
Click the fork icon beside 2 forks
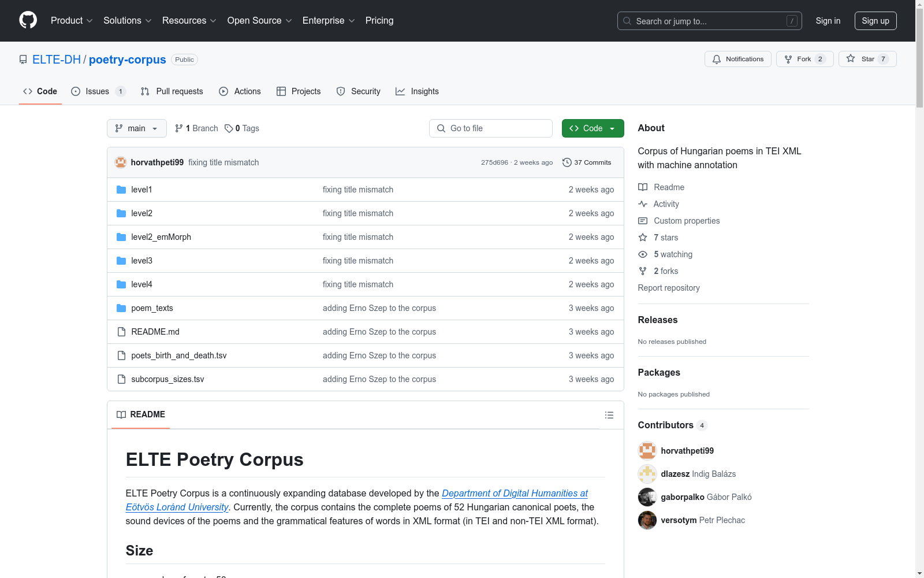[x=643, y=271]
